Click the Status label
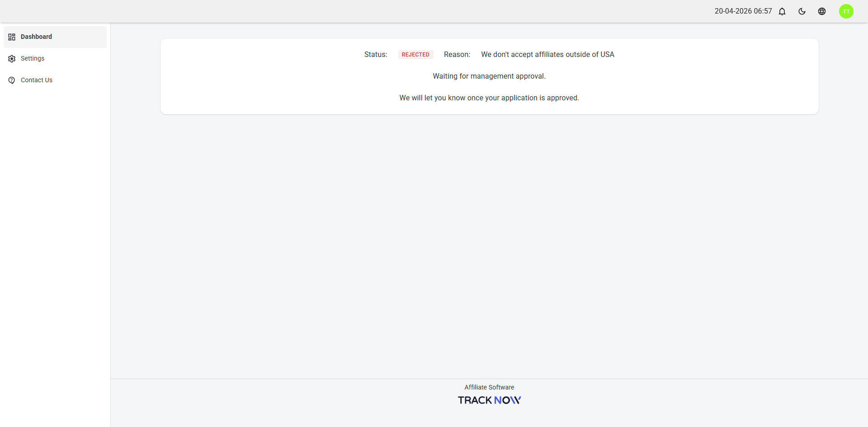This screenshot has width=868, height=427. 376,55
